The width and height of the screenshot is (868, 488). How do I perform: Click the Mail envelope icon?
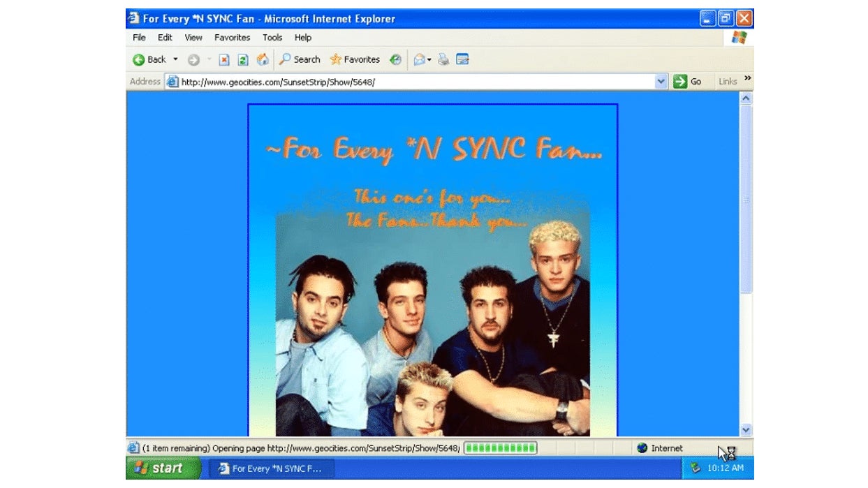coord(419,60)
